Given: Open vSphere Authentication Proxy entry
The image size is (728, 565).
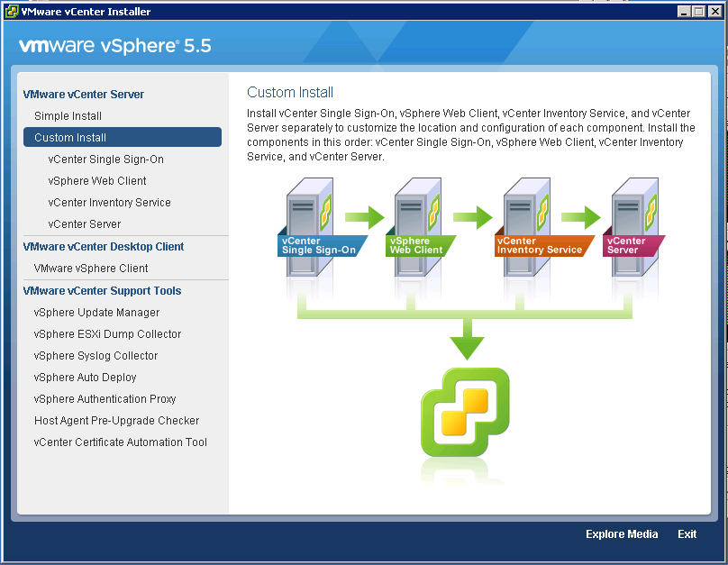Looking at the screenshot, I should [x=105, y=399].
